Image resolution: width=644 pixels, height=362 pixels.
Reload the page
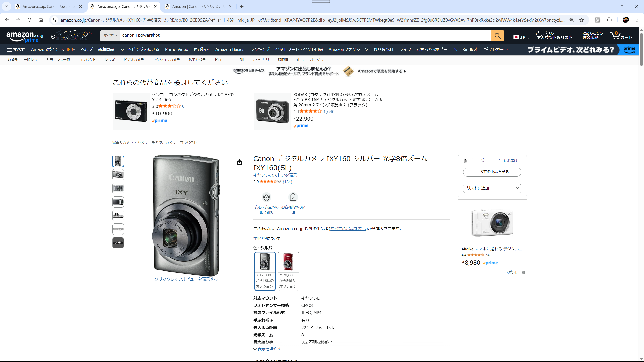click(x=29, y=20)
